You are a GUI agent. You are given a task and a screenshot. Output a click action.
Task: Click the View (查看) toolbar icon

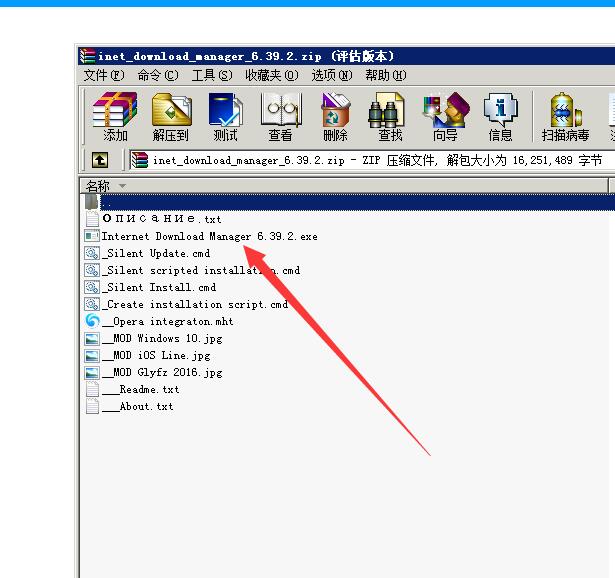(x=280, y=117)
